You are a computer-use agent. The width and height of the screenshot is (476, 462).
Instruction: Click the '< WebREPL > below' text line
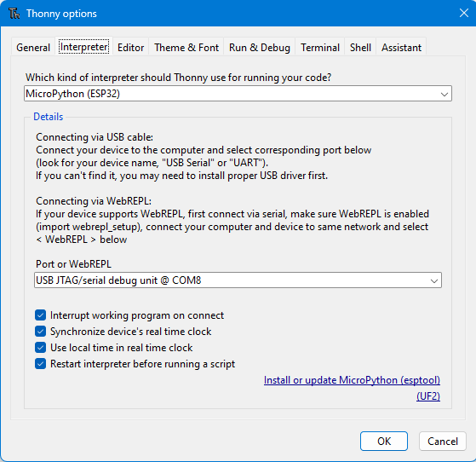tap(82, 240)
